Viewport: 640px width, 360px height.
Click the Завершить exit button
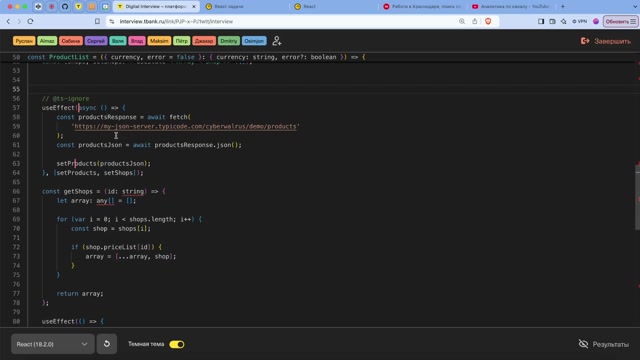606,41
